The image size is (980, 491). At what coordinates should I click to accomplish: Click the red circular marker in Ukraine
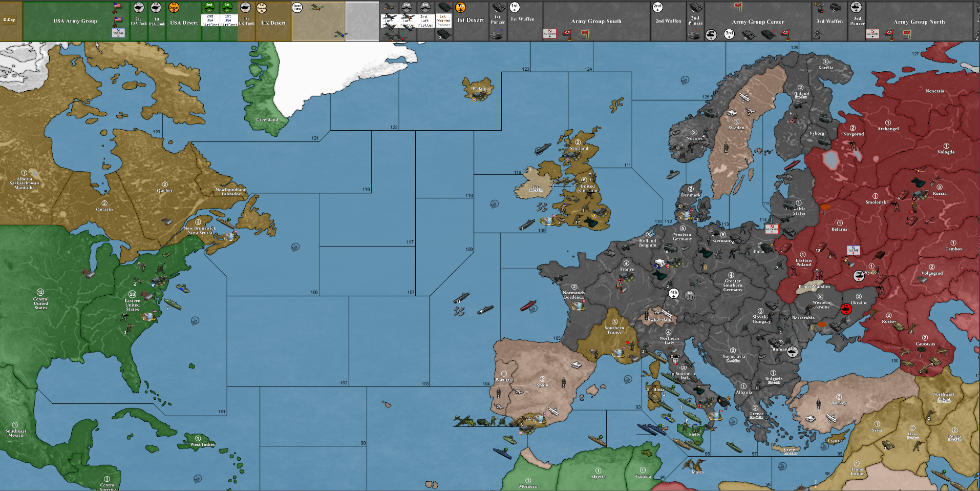pyautogui.click(x=846, y=309)
